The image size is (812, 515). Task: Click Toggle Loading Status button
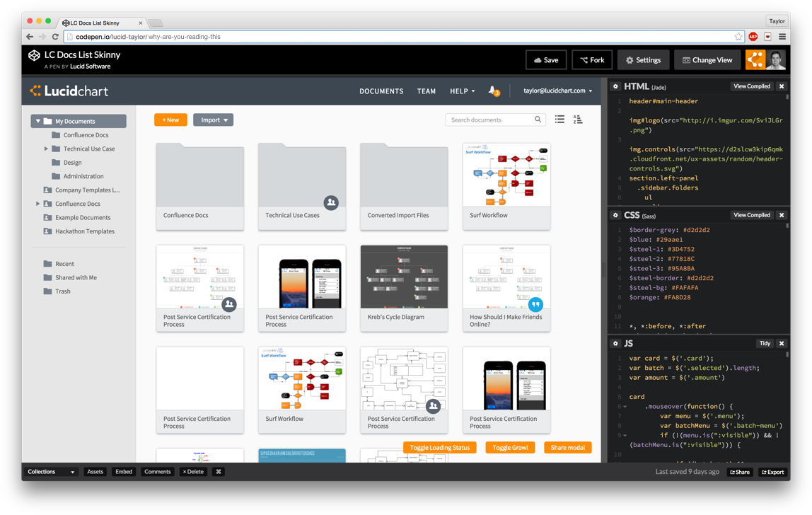[x=440, y=448]
